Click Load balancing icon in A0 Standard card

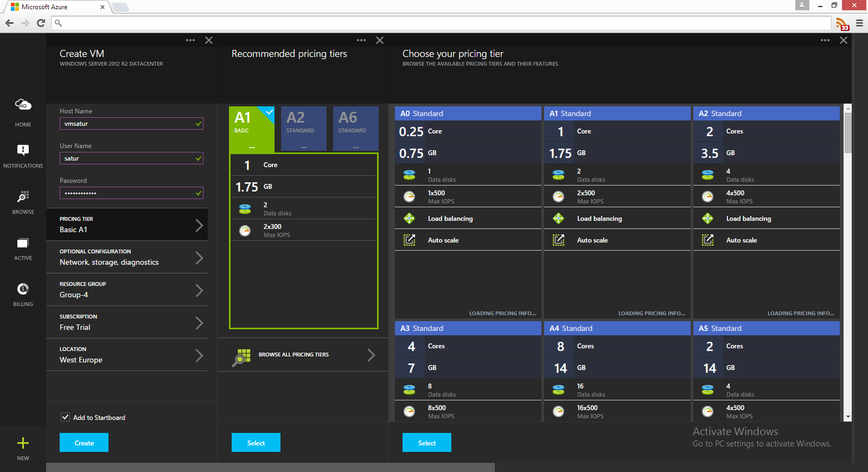click(409, 218)
